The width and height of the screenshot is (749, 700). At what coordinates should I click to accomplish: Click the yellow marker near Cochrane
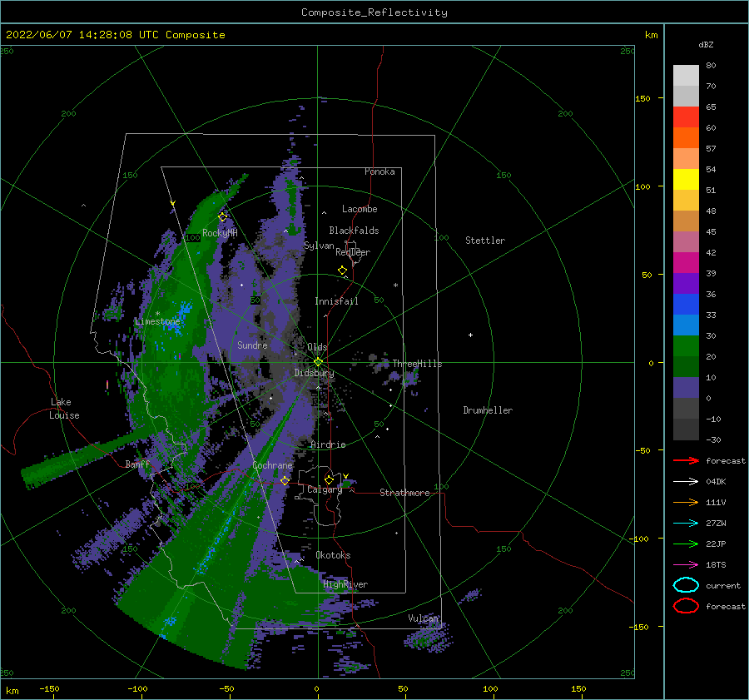[x=285, y=480]
